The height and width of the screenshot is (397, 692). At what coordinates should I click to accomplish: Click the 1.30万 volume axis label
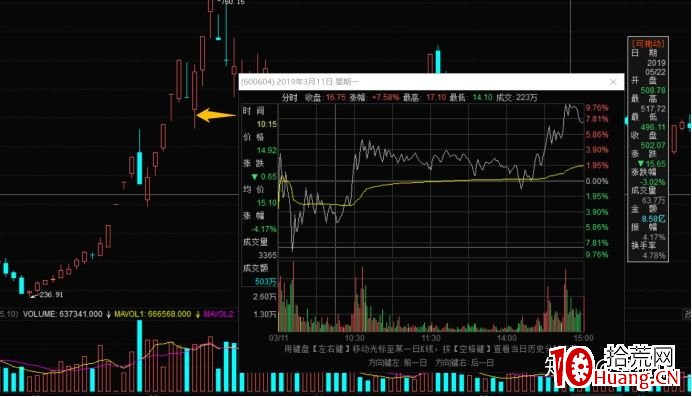coord(264,315)
